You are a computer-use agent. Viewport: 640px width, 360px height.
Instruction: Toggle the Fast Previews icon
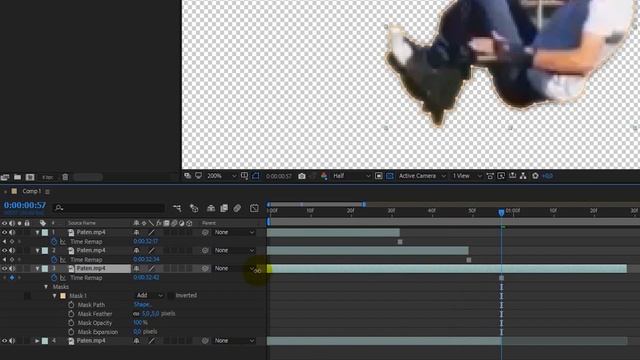click(501, 176)
